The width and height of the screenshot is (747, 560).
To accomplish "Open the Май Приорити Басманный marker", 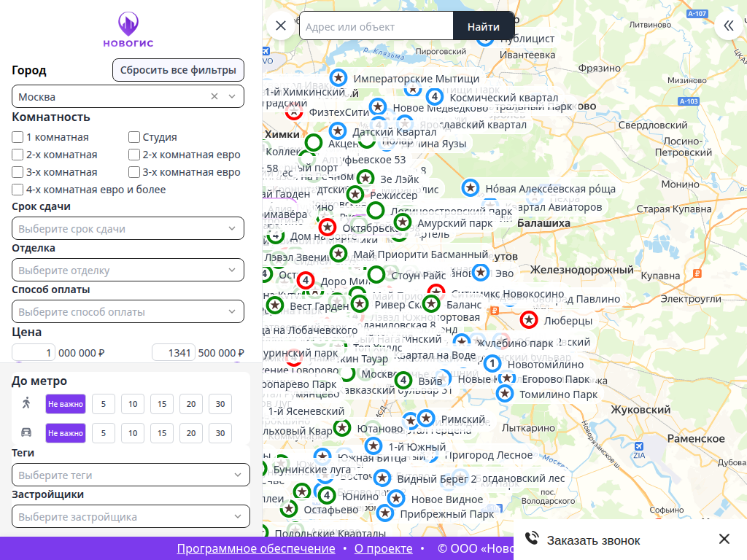I will (338, 253).
